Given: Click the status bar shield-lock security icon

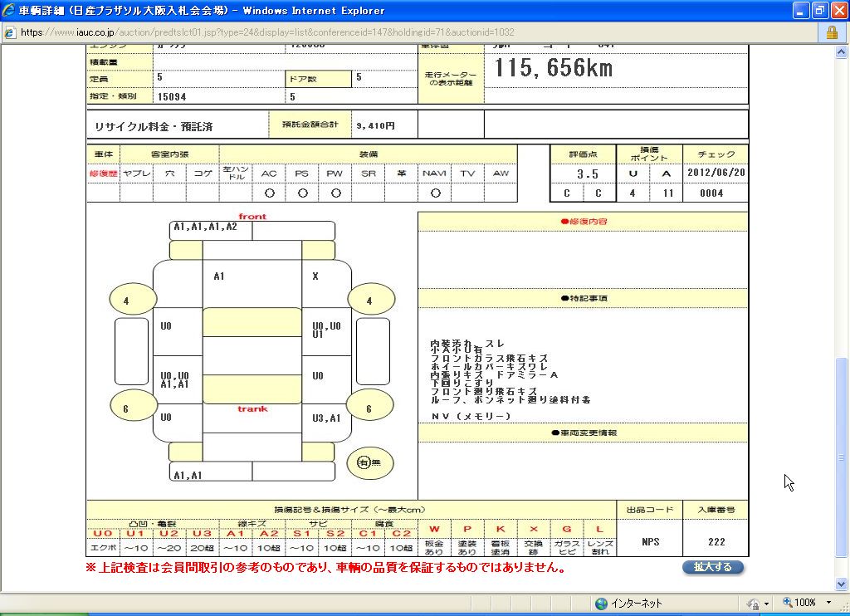Looking at the screenshot, I should [753, 604].
